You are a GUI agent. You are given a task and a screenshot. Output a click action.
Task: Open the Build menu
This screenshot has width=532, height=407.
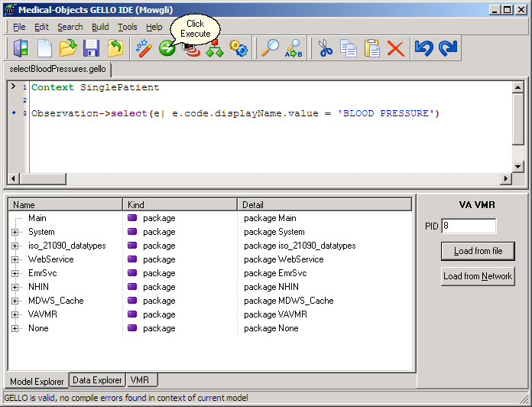(100, 27)
